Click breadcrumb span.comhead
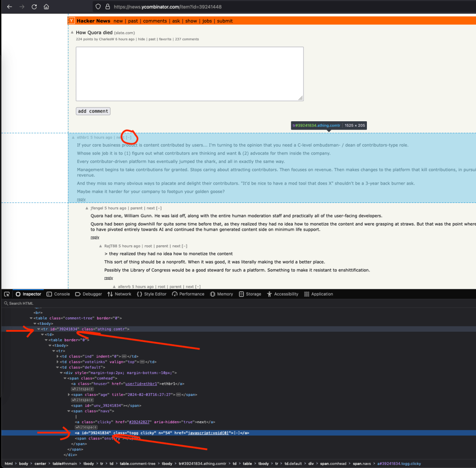This screenshot has width=476, height=468. coord(333,464)
